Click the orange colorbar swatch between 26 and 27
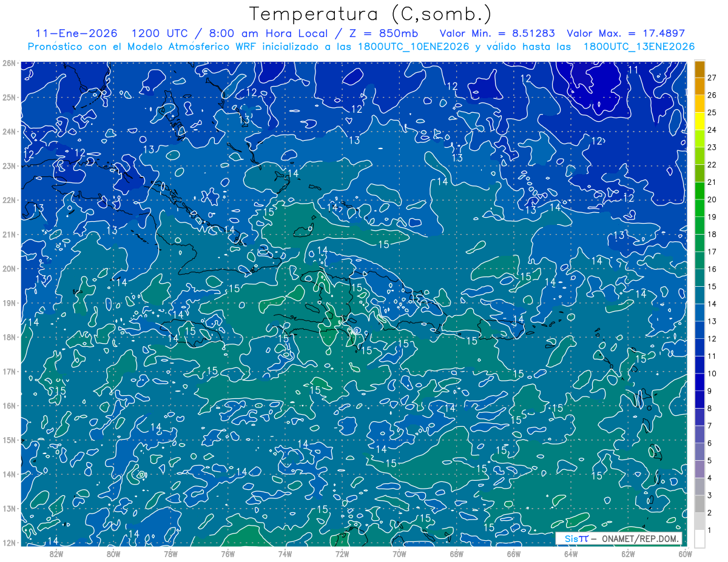 699,86
